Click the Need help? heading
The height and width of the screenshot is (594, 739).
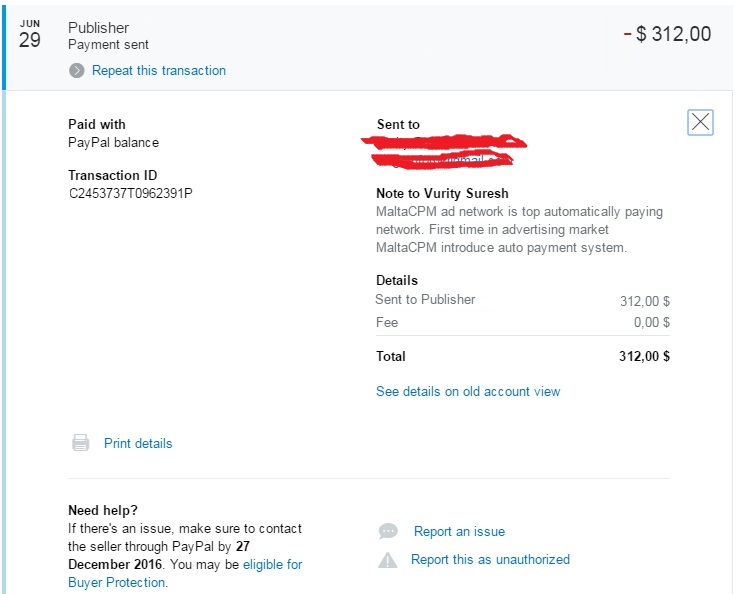point(103,510)
